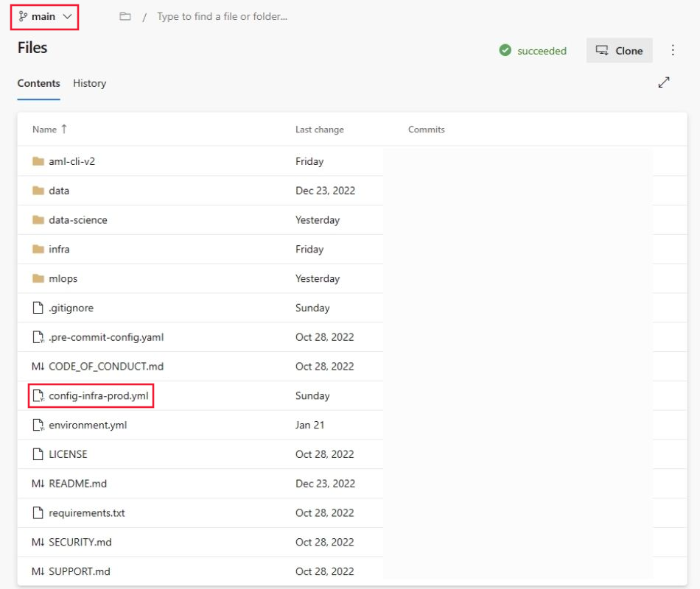Click the YAML icon beside .pre-commit-config.yaml
700x589 pixels.
pos(38,336)
